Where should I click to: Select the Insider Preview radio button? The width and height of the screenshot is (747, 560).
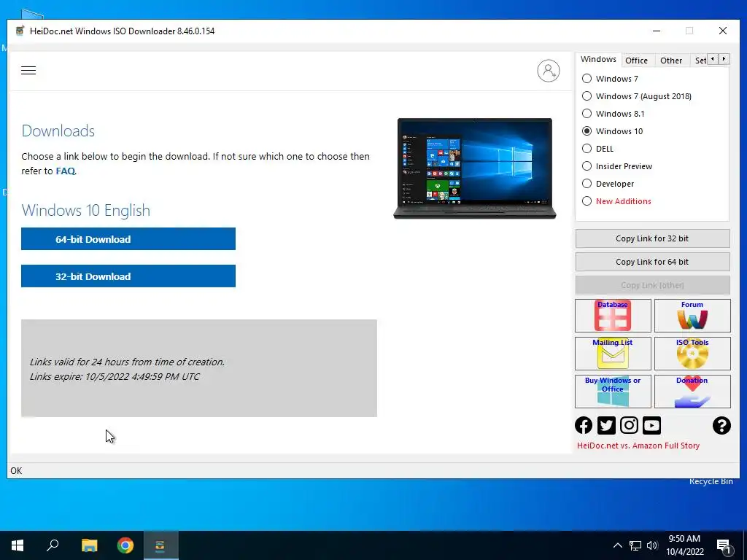point(587,166)
